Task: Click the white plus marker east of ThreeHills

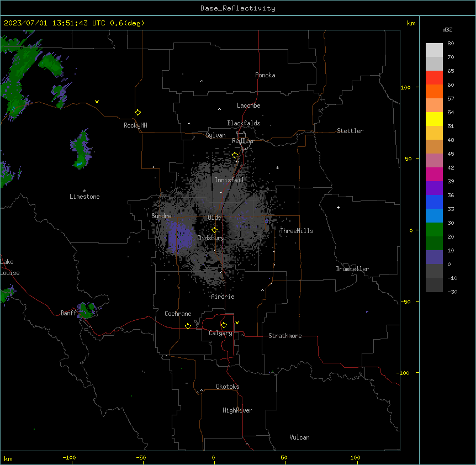Action: [338, 207]
